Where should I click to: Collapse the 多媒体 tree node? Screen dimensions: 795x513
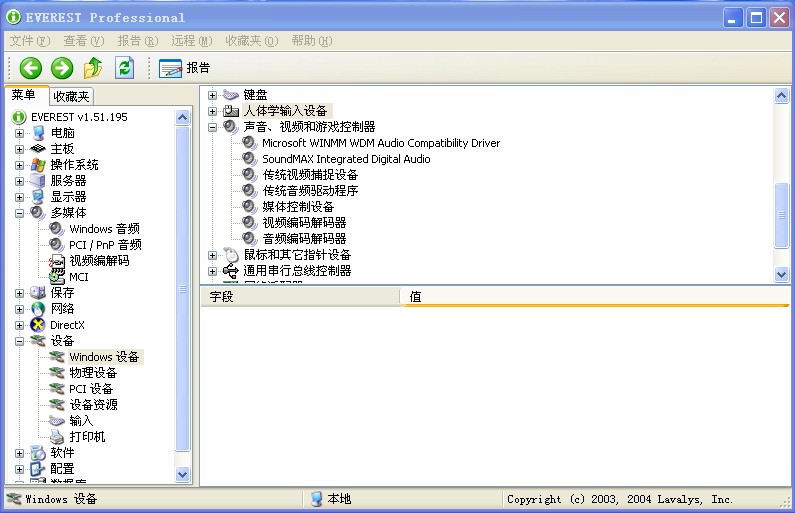pos(19,213)
